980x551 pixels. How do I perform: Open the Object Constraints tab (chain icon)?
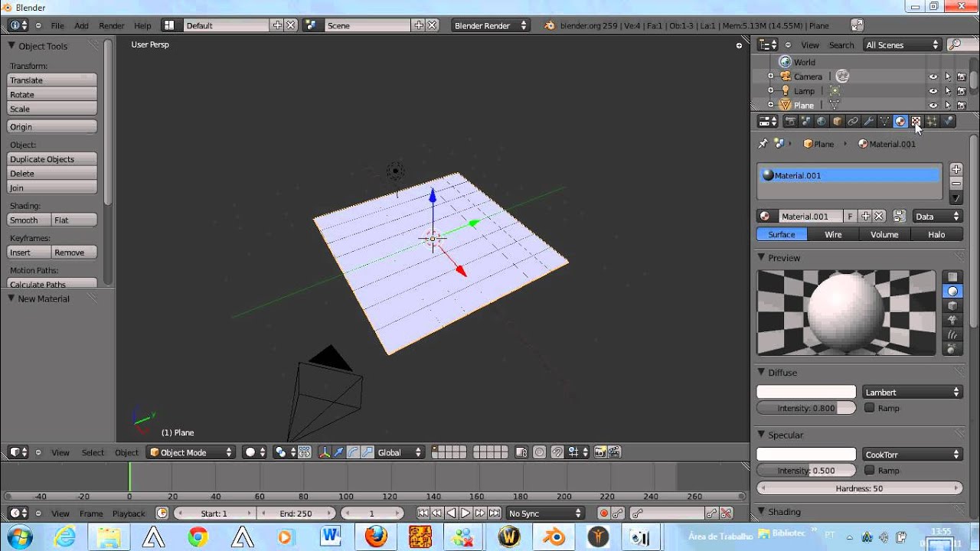point(853,121)
